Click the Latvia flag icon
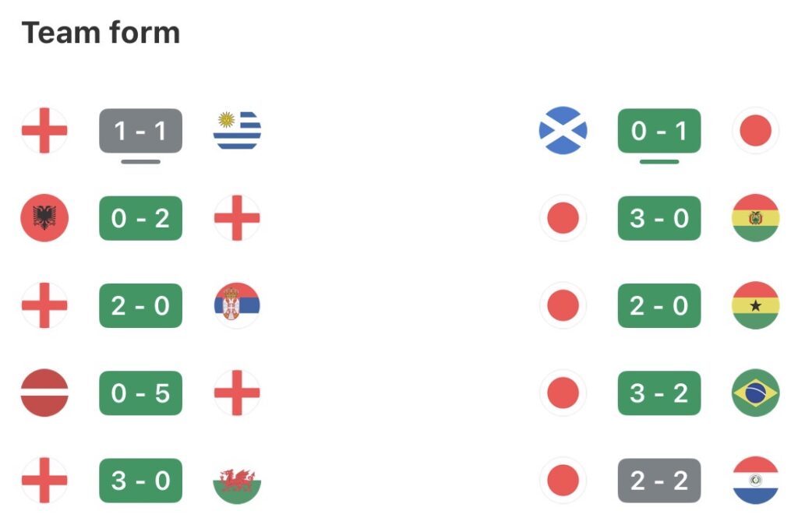 coord(44,393)
